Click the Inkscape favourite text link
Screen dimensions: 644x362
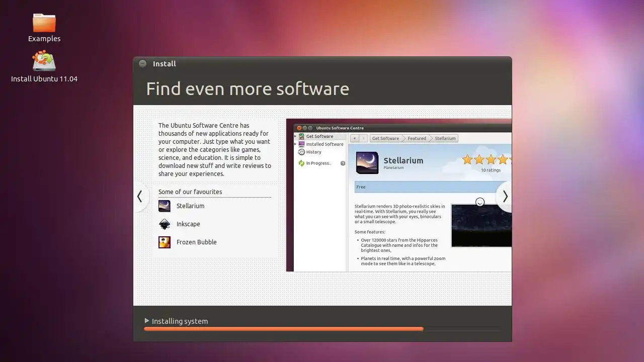pos(188,224)
